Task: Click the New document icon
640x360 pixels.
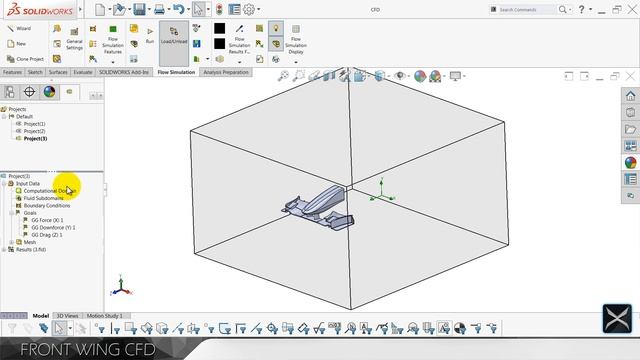Action: pos(100,9)
